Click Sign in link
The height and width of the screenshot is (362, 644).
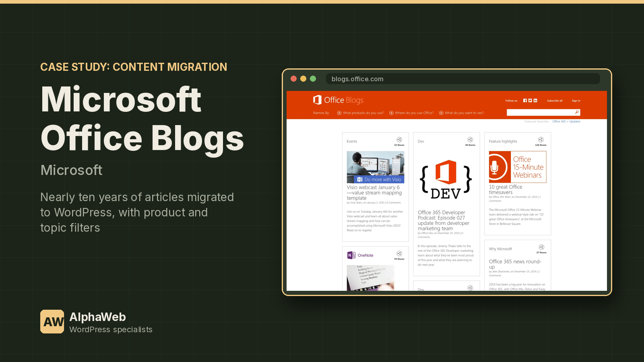point(576,101)
